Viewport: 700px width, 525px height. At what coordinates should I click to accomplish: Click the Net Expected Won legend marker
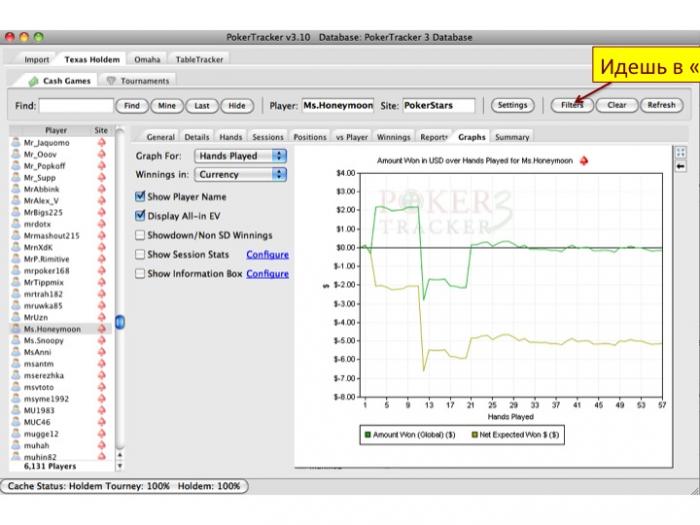pos(475,434)
